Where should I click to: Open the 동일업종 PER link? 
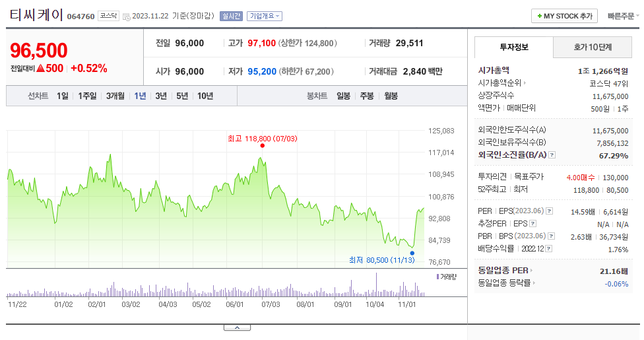click(505, 271)
